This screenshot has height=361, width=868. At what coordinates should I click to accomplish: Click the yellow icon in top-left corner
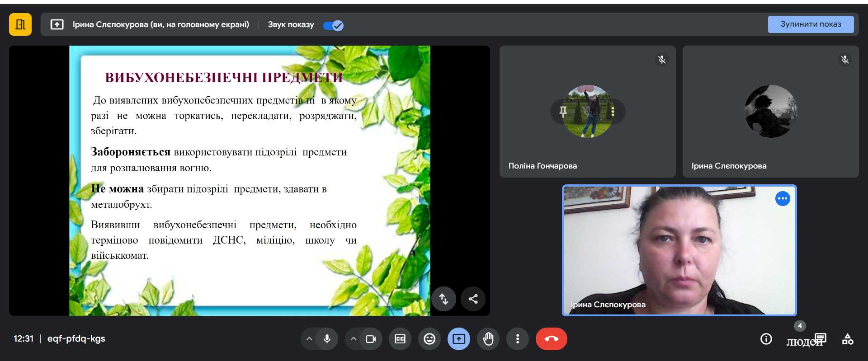point(20,24)
